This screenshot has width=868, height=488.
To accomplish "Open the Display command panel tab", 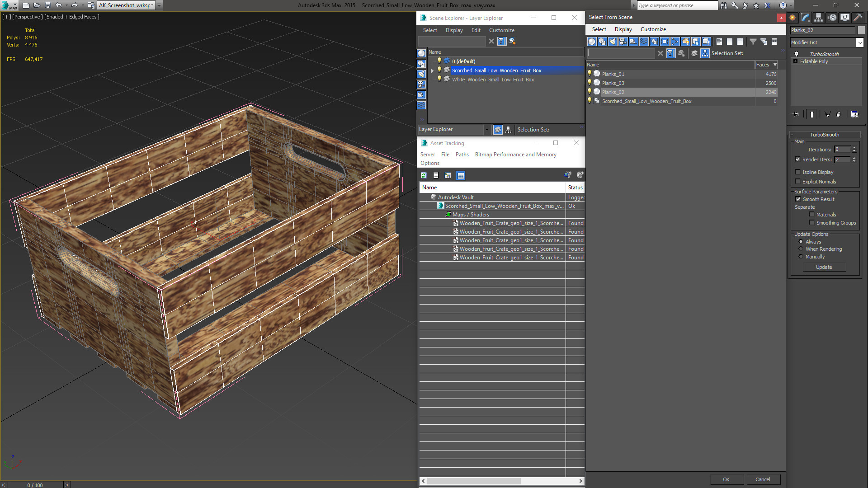I will tap(844, 18).
